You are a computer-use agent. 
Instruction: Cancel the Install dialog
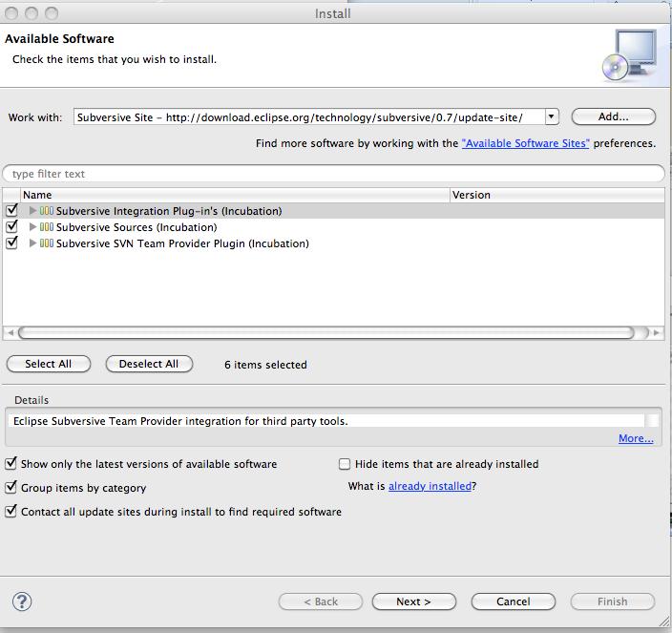coord(513,601)
